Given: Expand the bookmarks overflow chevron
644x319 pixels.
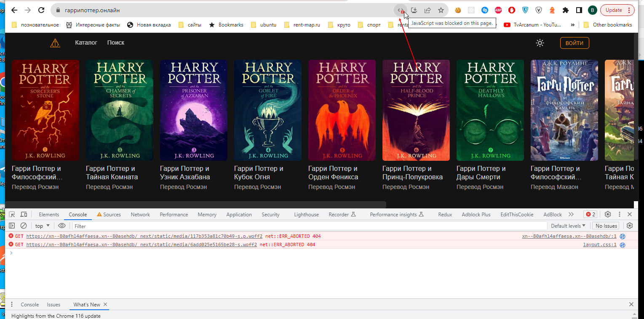Looking at the screenshot, I should click(573, 25).
